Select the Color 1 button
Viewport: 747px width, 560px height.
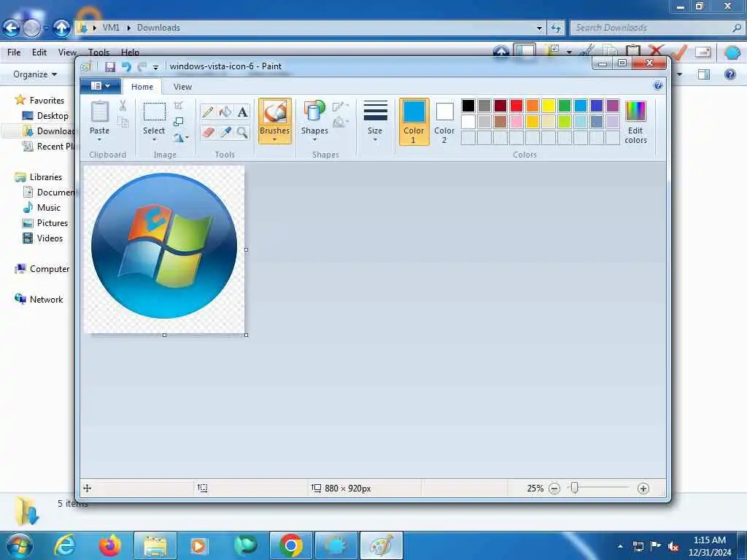click(x=414, y=122)
